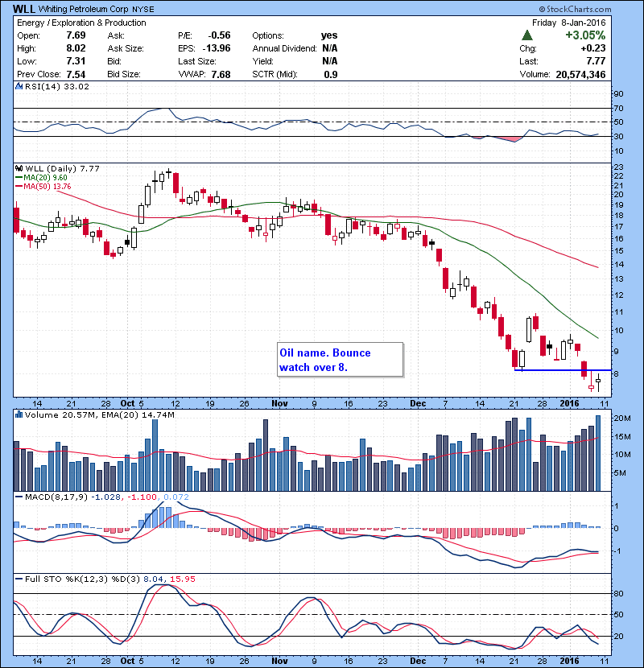Click the 'Volume 20.57M, EMA(20) 14.74M' label
Viewport: 644px width, 668px height.
[x=99, y=415]
